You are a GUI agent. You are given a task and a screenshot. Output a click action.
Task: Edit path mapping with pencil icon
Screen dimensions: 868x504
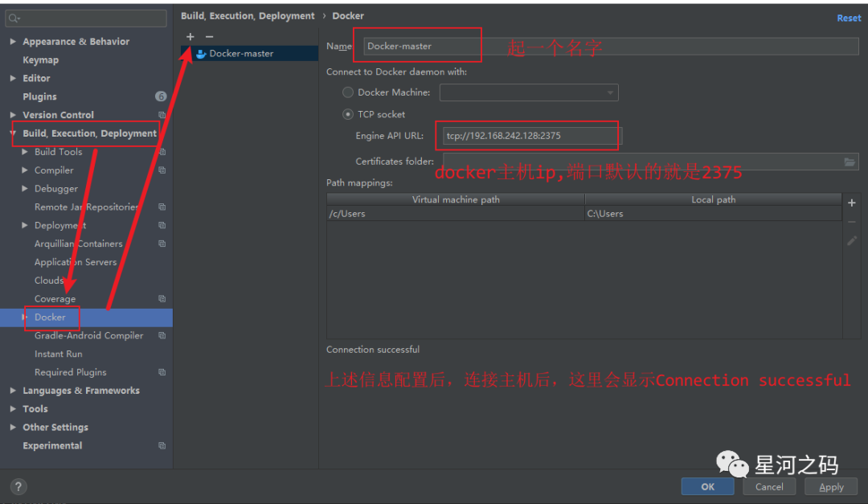[852, 240]
